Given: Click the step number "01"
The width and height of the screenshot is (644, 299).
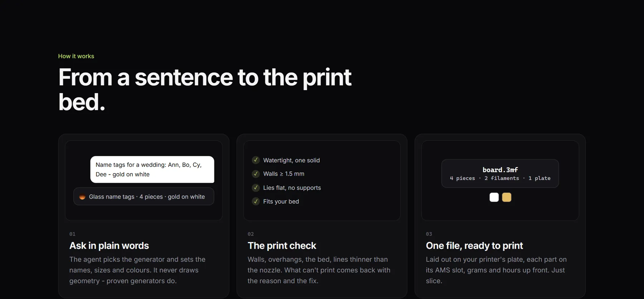Looking at the screenshot, I should coord(72,234).
